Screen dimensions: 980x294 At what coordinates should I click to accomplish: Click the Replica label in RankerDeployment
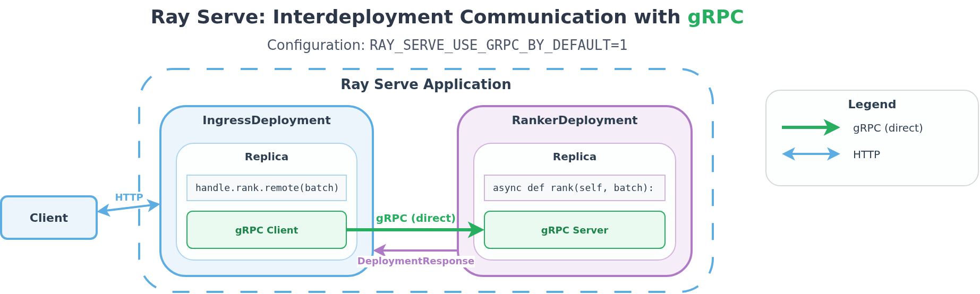tap(575, 157)
